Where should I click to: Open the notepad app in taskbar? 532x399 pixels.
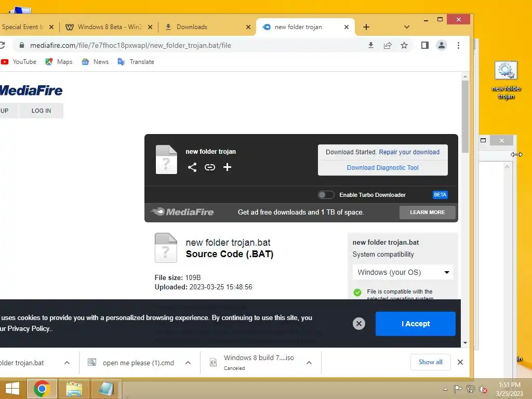106,389
